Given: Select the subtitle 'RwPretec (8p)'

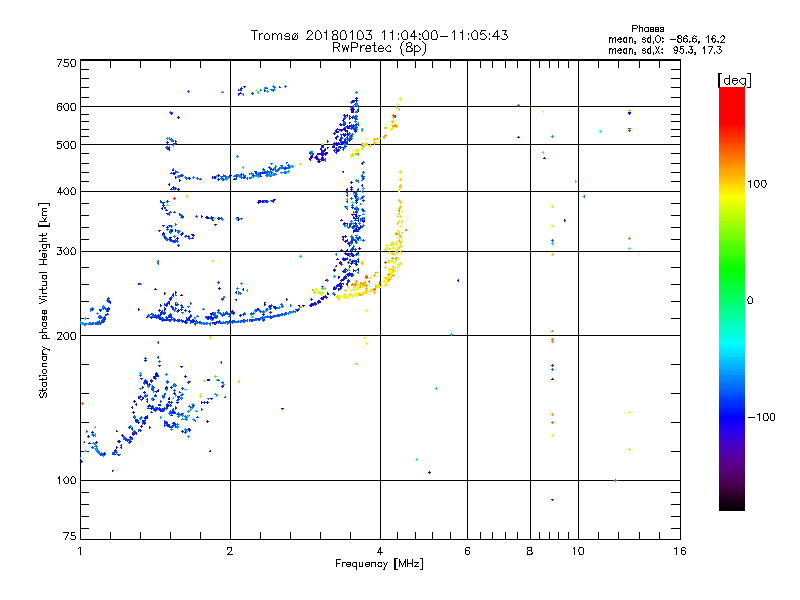Looking at the screenshot, I should coord(379,48).
